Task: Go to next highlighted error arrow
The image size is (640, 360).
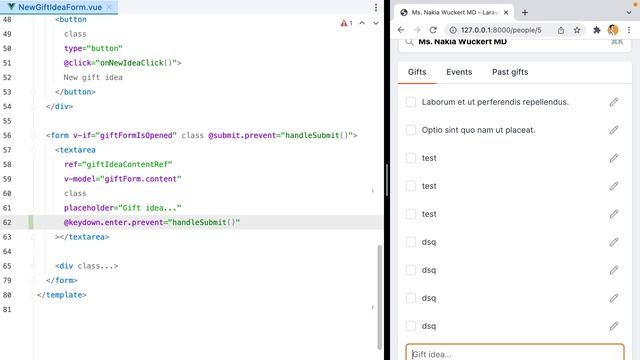Action: (x=376, y=23)
